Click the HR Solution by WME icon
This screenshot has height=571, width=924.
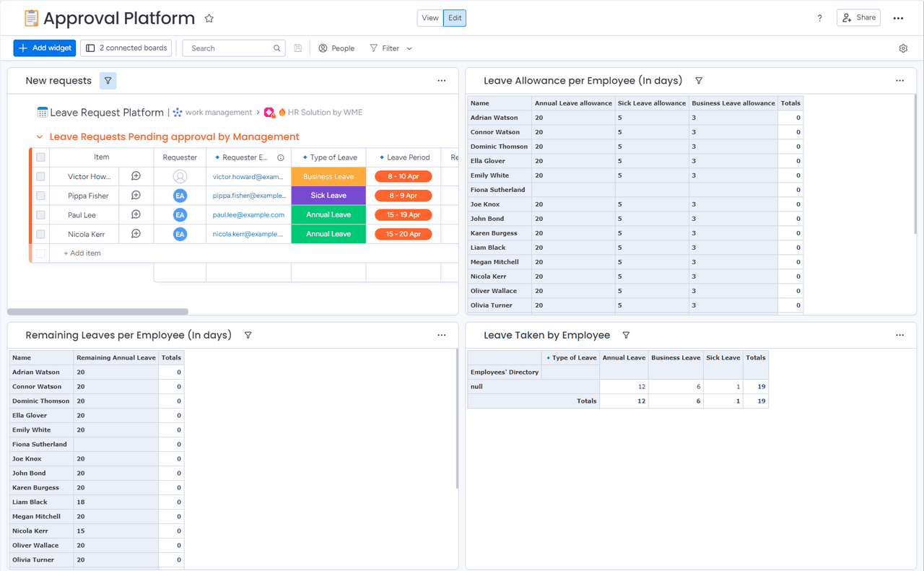tap(270, 113)
